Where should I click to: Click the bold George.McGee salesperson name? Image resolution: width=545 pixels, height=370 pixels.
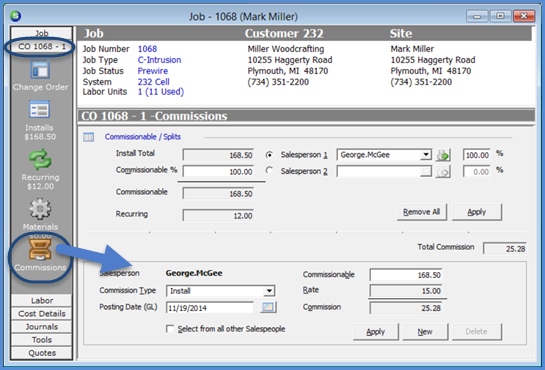point(194,273)
